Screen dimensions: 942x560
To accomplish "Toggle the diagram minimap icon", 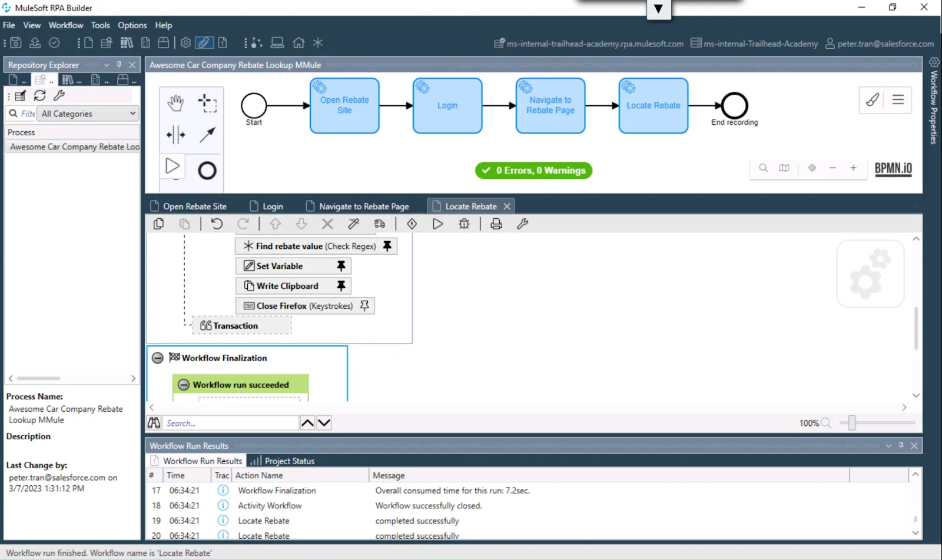I will click(784, 168).
